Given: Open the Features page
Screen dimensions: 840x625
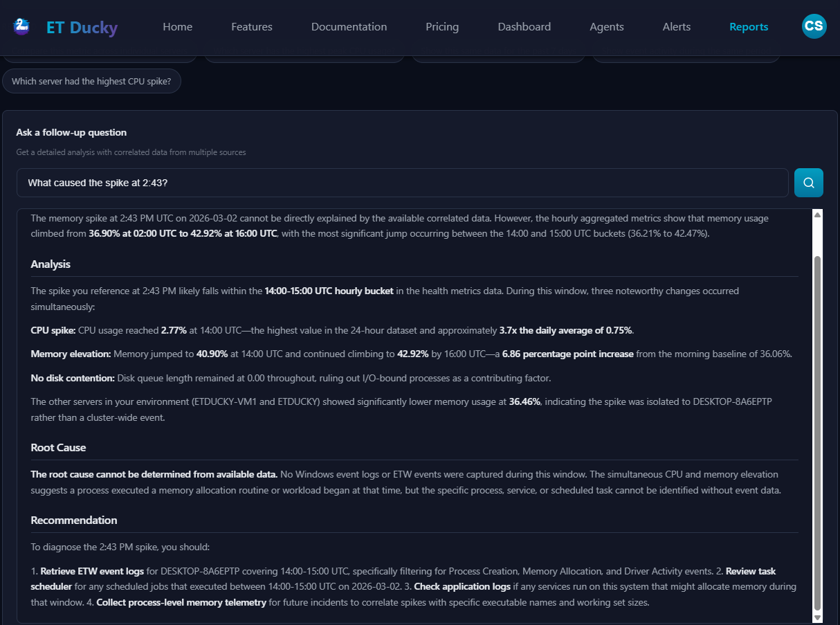Looking at the screenshot, I should [251, 26].
